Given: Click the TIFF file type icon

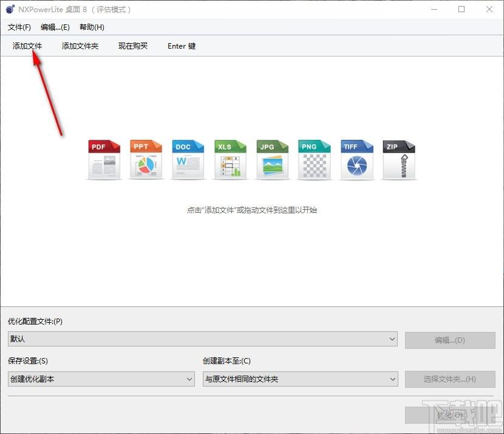Looking at the screenshot, I should [357, 159].
